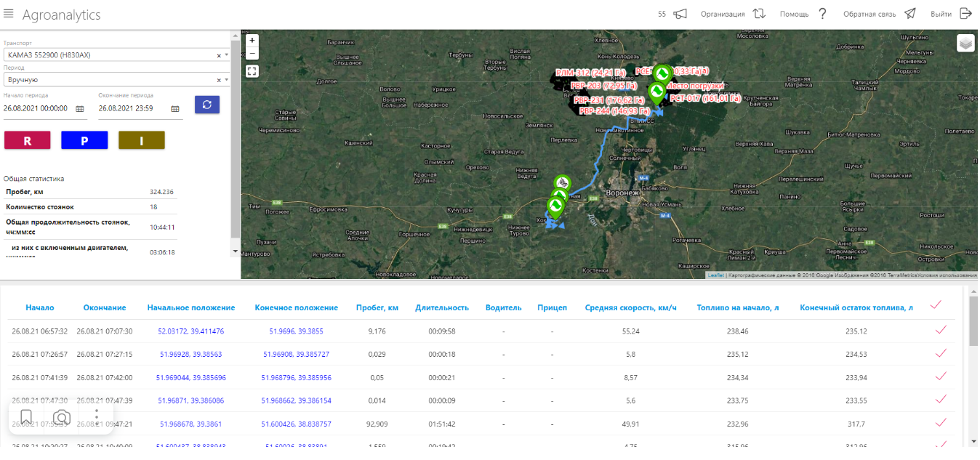Image resolution: width=980 pixels, height=460 pixels.
Task: Open calendar for Начало периода
Action: (80, 108)
